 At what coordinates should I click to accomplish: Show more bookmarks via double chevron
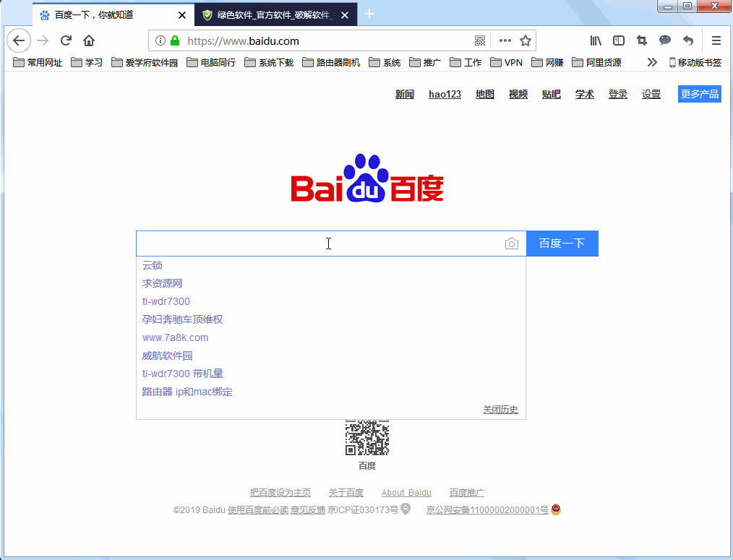[652, 62]
